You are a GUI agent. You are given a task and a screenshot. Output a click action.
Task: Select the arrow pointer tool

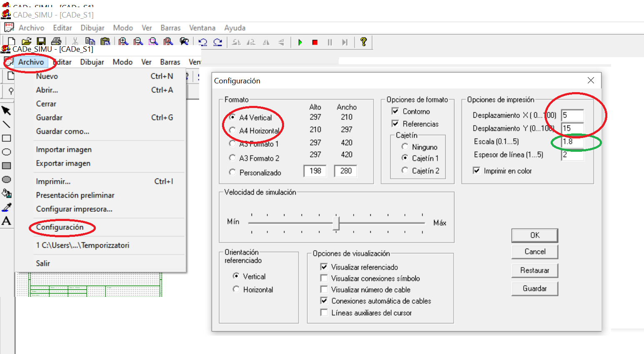coord(6,110)
